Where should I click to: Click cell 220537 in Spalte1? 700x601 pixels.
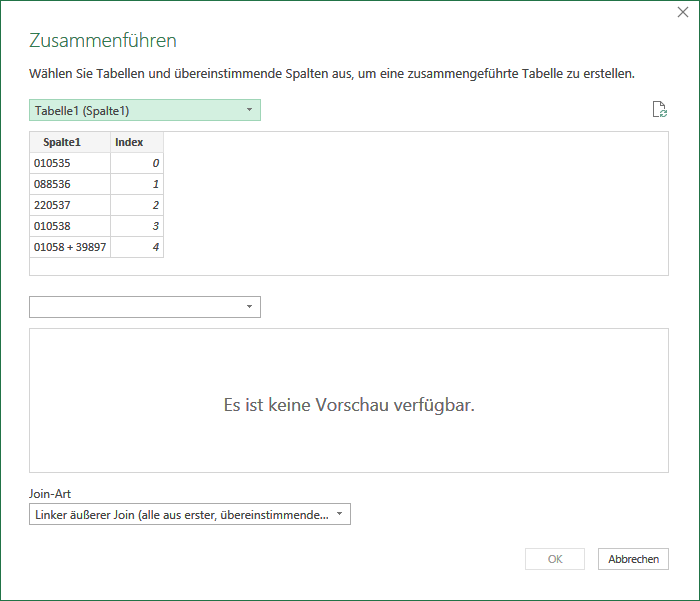(x=70, y=205)
